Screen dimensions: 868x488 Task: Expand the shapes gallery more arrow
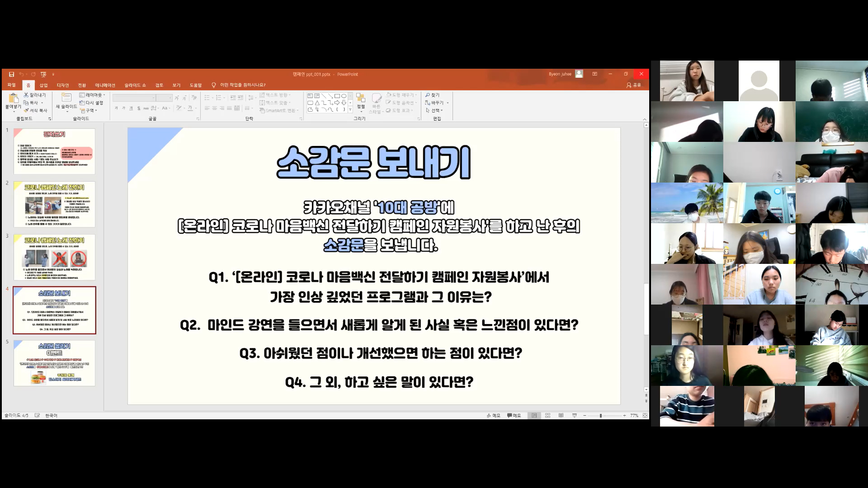350,110
